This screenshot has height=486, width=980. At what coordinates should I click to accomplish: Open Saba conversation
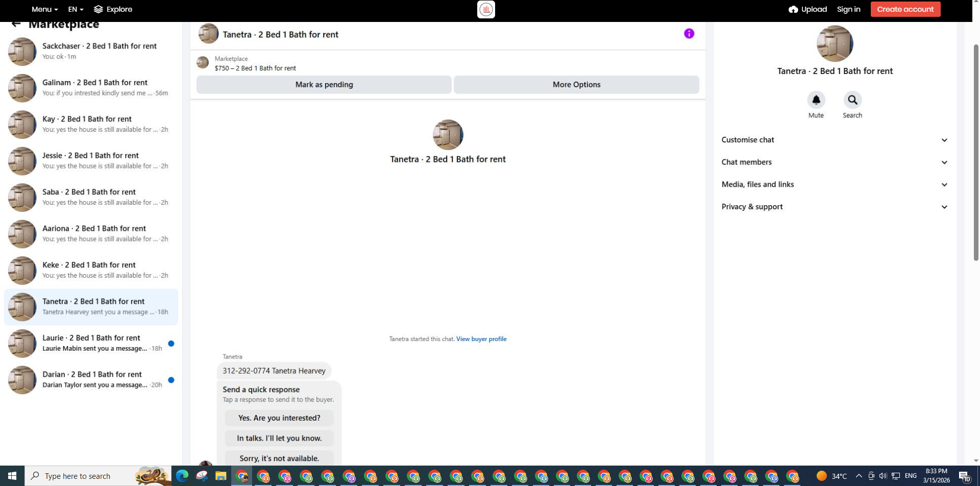(x=91, y=197)
